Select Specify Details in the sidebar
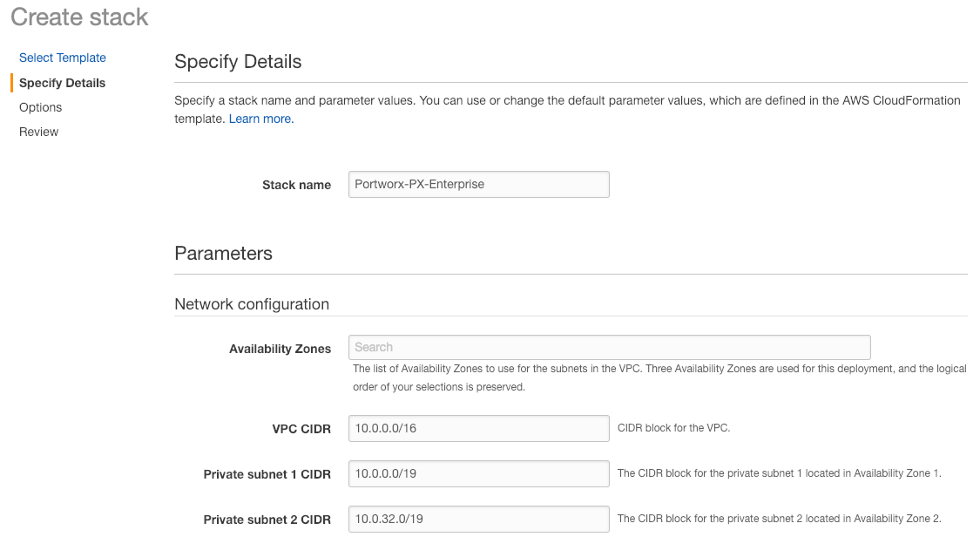 coord(62,83)
